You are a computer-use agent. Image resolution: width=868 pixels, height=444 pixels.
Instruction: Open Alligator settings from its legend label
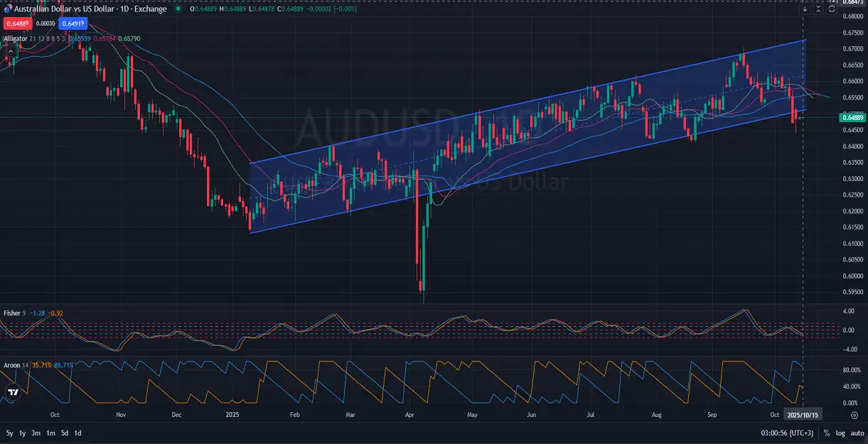(x=16, y=38)
